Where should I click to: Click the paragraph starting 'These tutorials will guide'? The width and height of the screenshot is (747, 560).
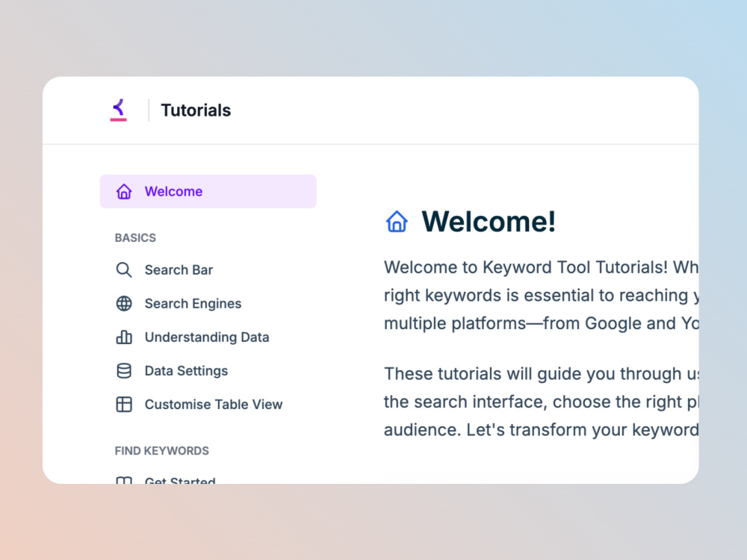541,402
